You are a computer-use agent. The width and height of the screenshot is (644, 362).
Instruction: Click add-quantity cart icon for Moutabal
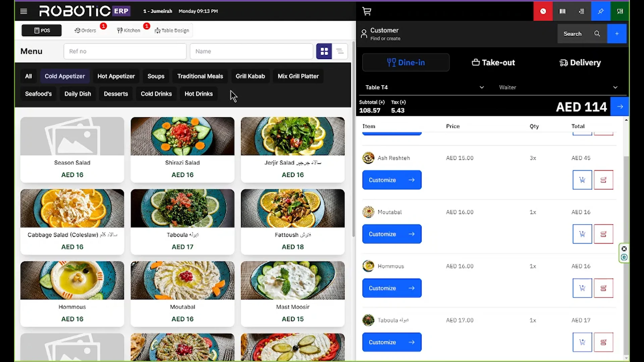[582, 234]
